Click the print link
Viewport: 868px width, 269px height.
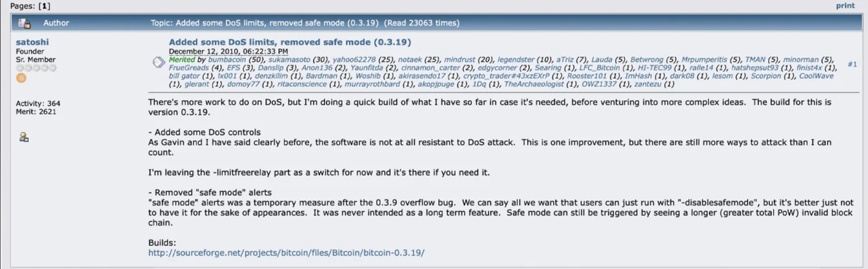(x=845, y=6)
